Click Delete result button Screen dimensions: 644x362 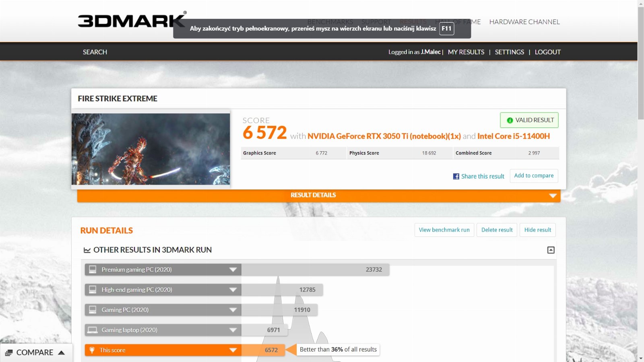tap(497, 230)
